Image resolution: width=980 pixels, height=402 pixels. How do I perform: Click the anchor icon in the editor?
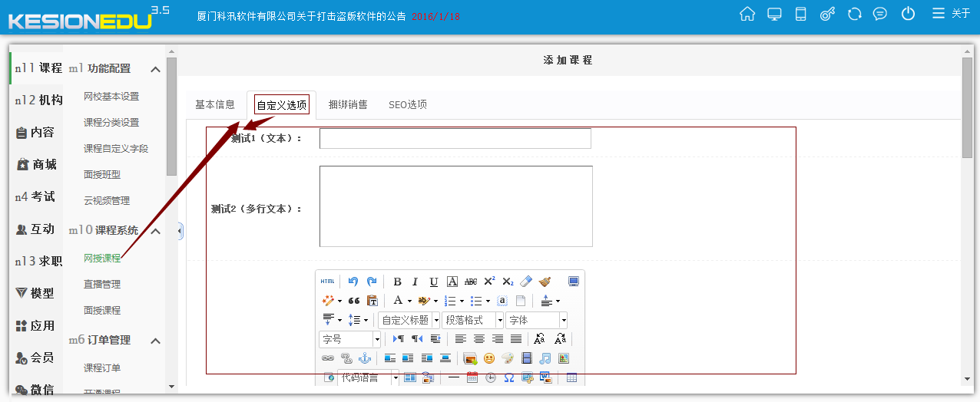(x=365, y=358)
